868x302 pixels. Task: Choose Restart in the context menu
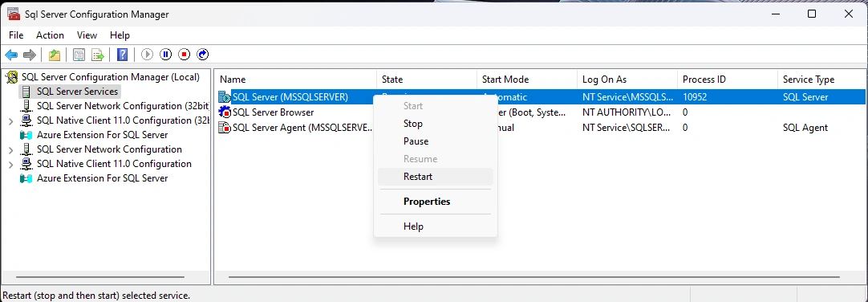[435, 177]
